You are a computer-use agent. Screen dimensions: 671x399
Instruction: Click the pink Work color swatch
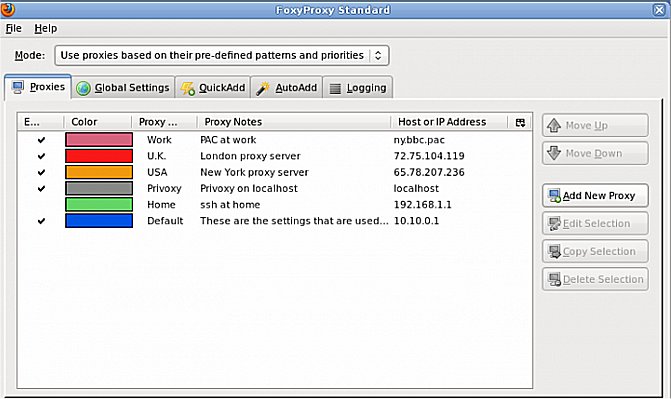point(99,140)
